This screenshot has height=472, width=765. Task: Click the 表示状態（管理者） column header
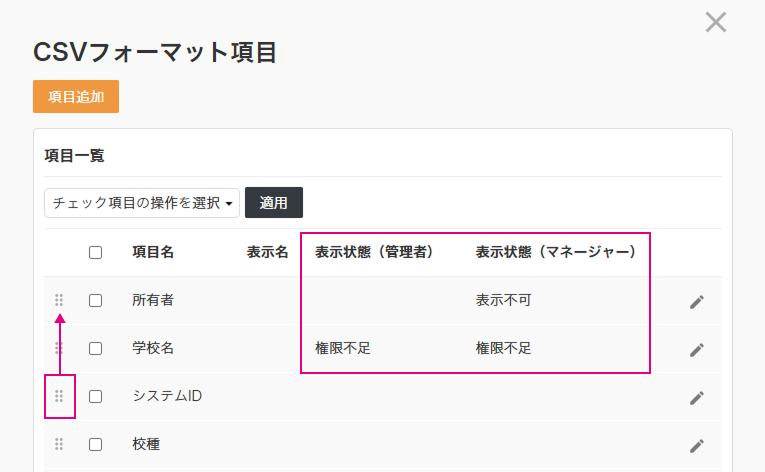click(373, 253)
